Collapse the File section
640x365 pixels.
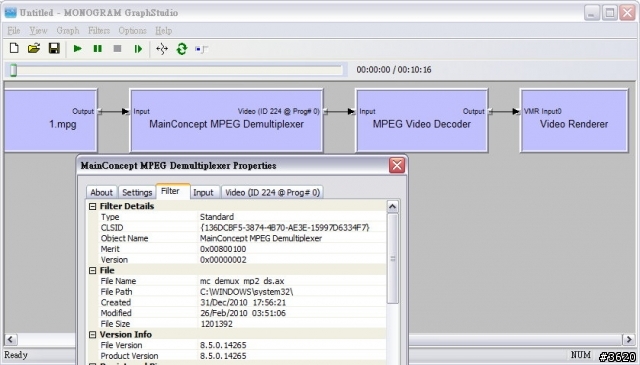click(x=93, y=270)
